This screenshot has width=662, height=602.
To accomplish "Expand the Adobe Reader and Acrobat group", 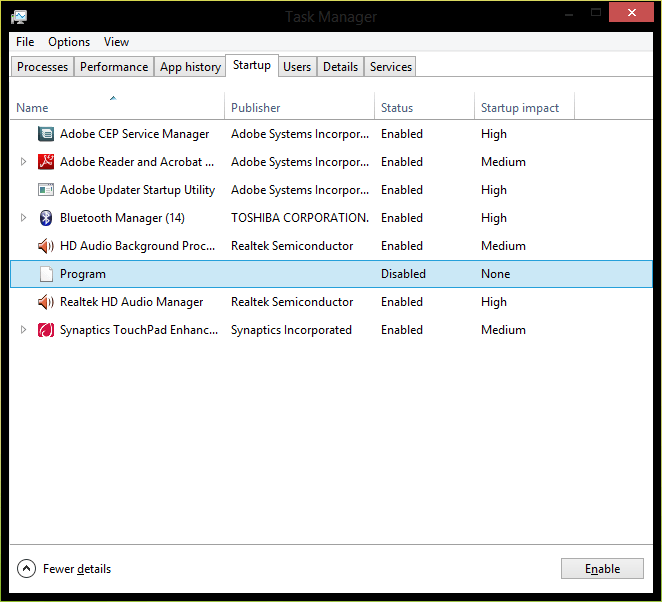I will coord(24,162).
